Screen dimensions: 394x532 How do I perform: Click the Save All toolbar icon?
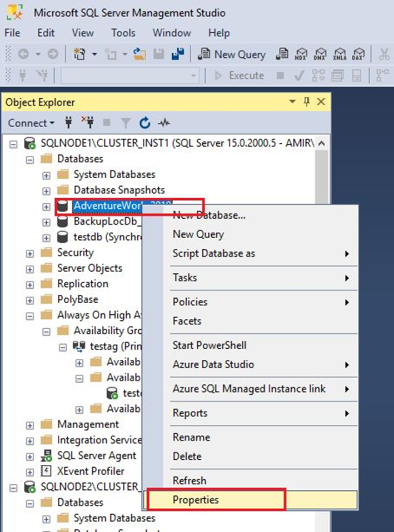(177, 54)
